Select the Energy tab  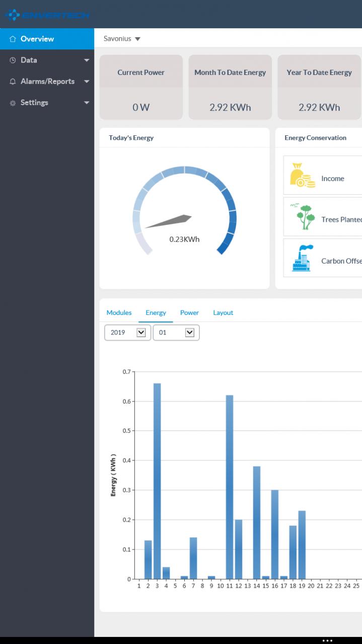tap(156, 313)
